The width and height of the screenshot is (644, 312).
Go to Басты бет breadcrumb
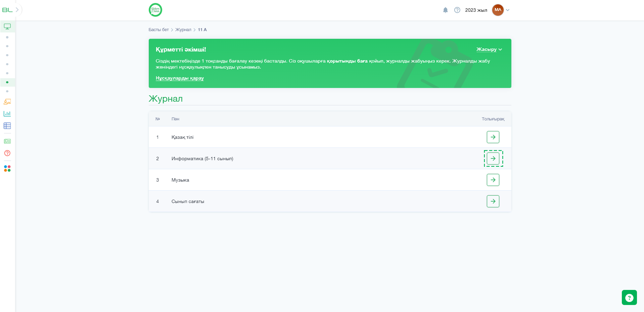(x=158, y=30)
